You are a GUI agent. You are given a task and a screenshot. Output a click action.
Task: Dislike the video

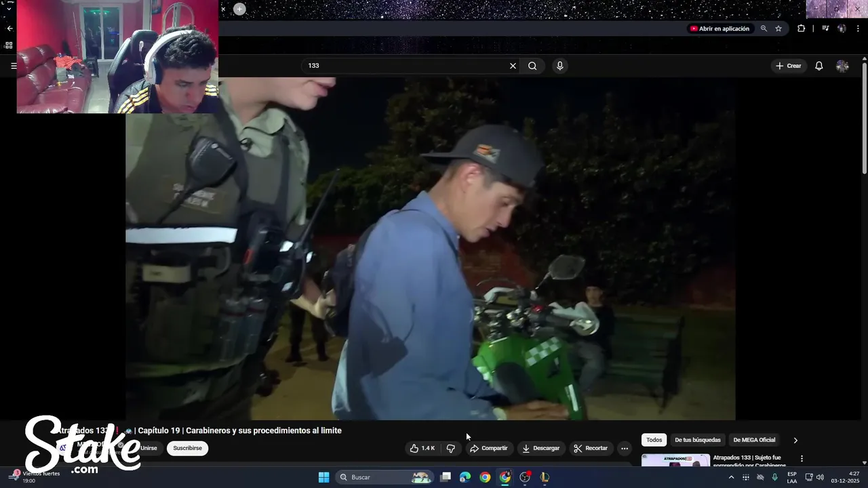pos(450,448)
